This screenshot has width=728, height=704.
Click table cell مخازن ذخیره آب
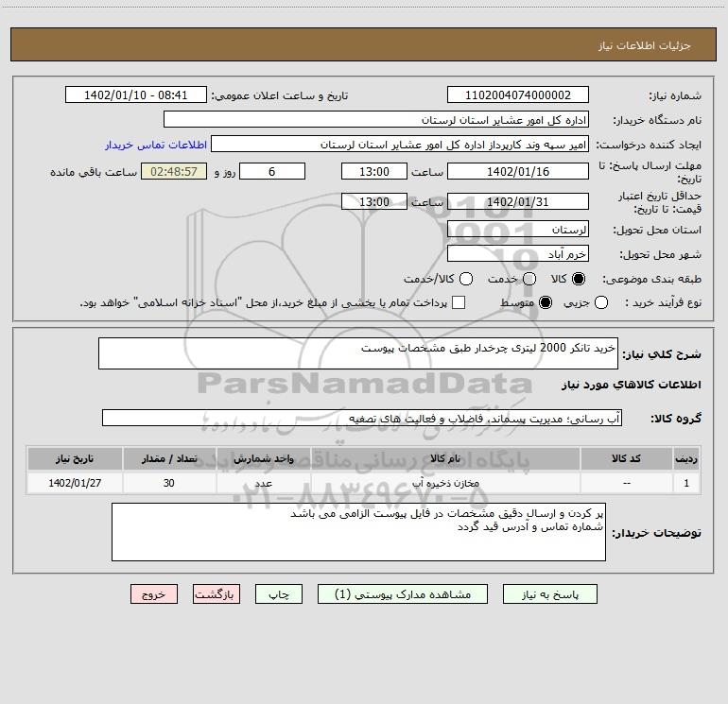pos(445,483)
